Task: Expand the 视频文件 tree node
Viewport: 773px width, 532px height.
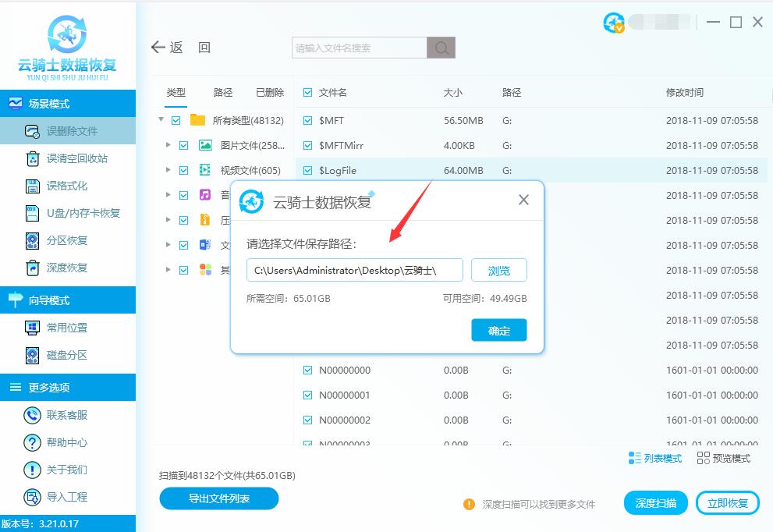Action: click(168, 169)
